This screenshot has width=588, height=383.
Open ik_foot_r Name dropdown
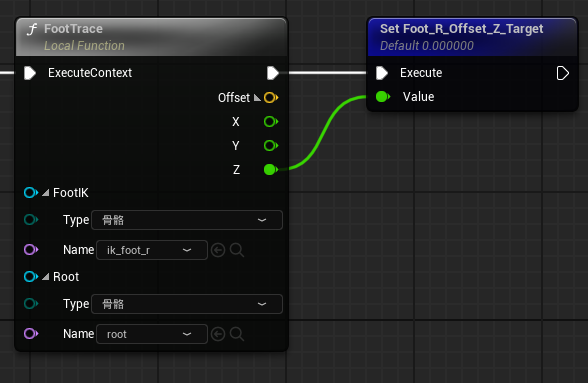tap(152, 250)
